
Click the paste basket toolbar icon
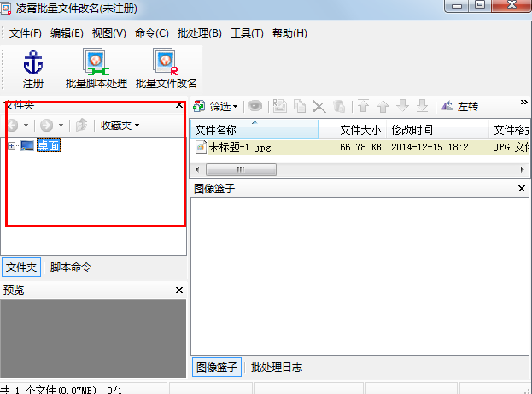[x=339, y=106]
